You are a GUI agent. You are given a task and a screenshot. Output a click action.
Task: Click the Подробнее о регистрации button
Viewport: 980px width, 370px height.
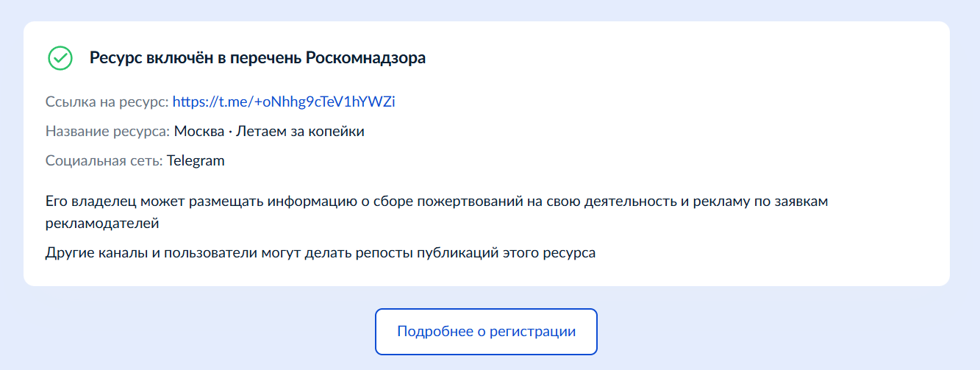pos(486,331)
